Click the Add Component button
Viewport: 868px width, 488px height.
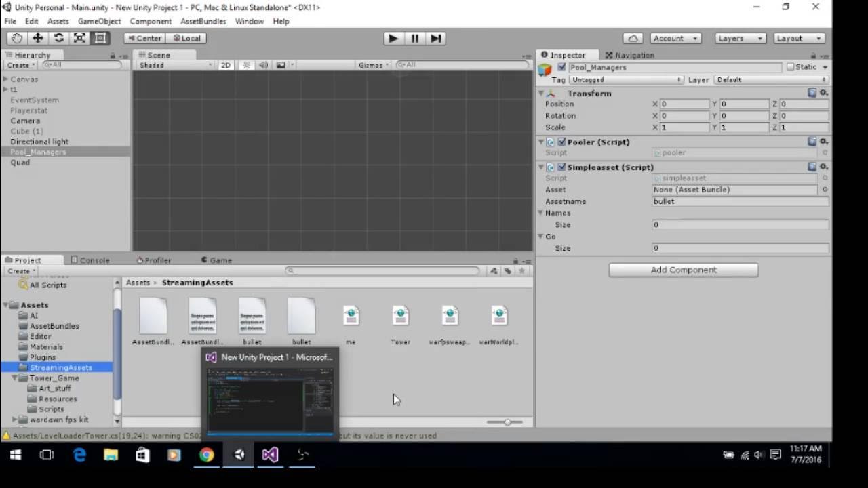point(684,270)
